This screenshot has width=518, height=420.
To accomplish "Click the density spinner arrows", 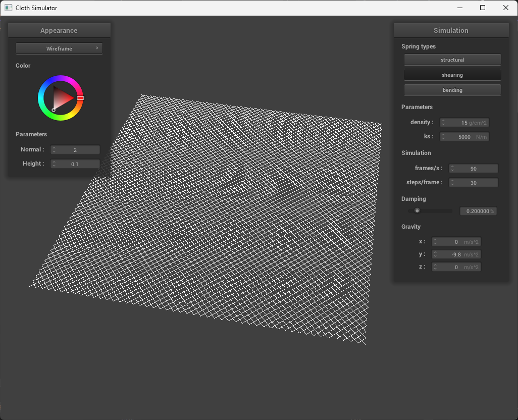I will 443,123.
